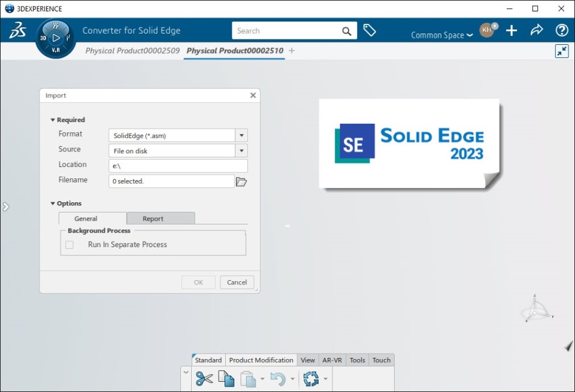Image resolution: width=575 pixels, height=392 pixels.
Task: Click the collapse view arrows icon
Action: coord(562,51)
